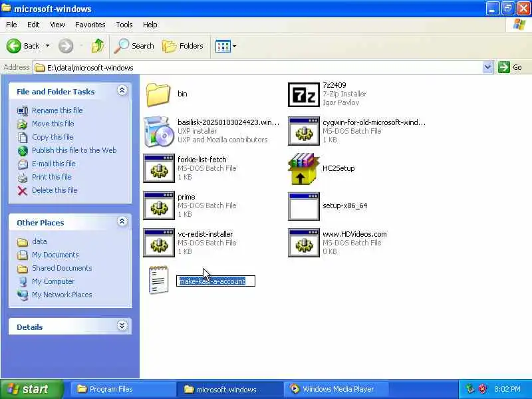Open the Help menu
Viewport: 532px width, 399px height.
click(150, 25)
